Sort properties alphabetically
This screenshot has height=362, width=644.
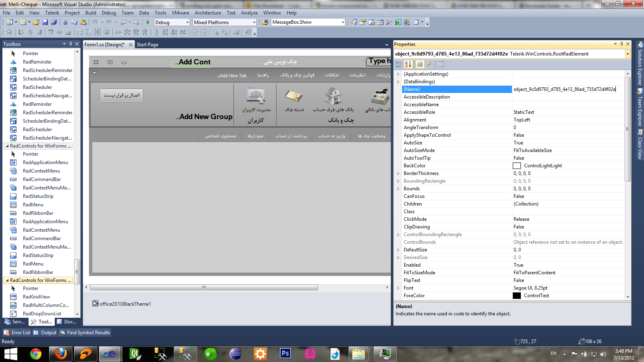(408, 64)
